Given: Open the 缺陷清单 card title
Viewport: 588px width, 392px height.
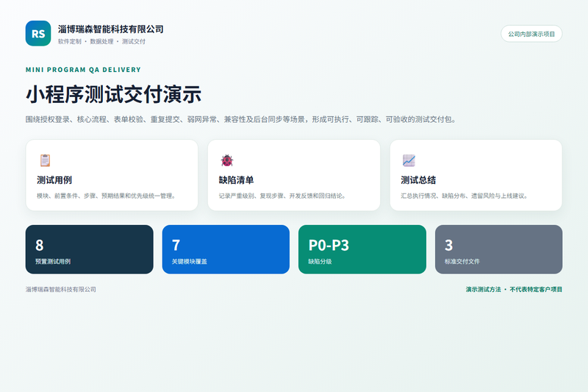Looking at the screenshot, I should pos(236,180).
